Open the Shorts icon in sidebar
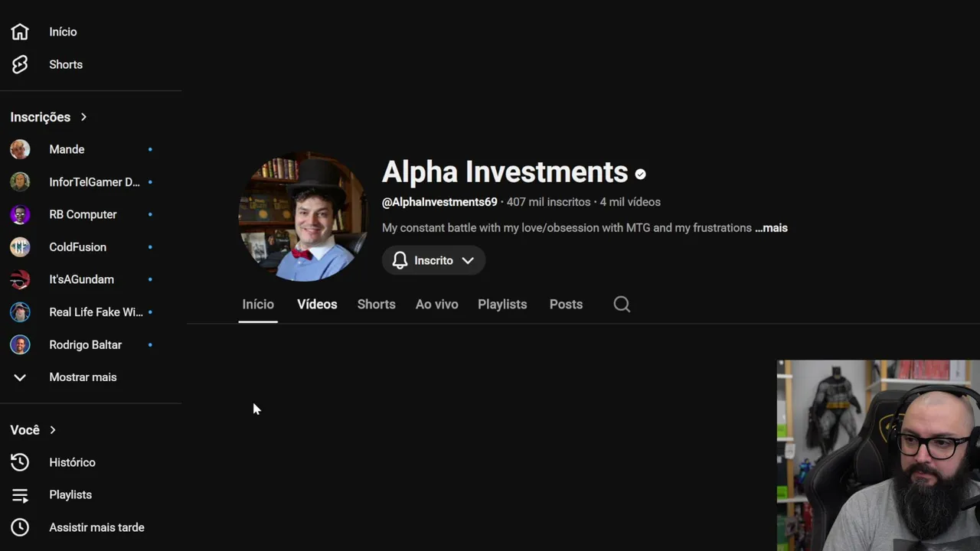 coord(20,64)
